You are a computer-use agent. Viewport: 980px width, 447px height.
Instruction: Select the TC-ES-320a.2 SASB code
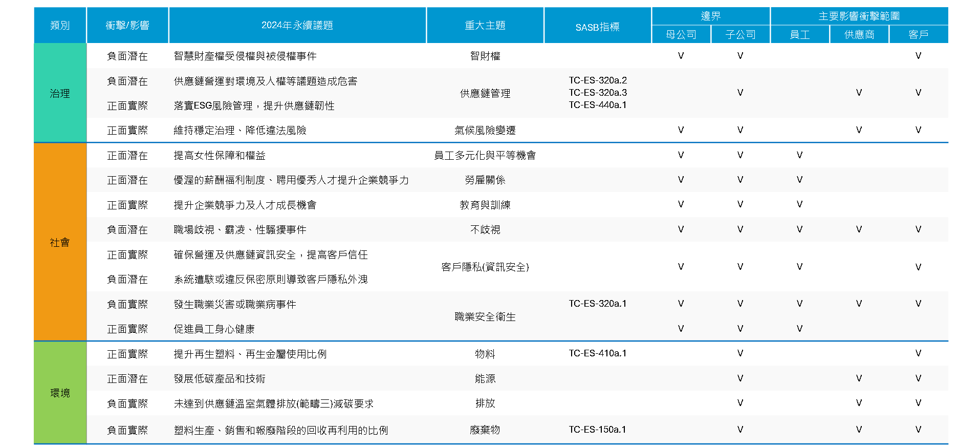597,80
